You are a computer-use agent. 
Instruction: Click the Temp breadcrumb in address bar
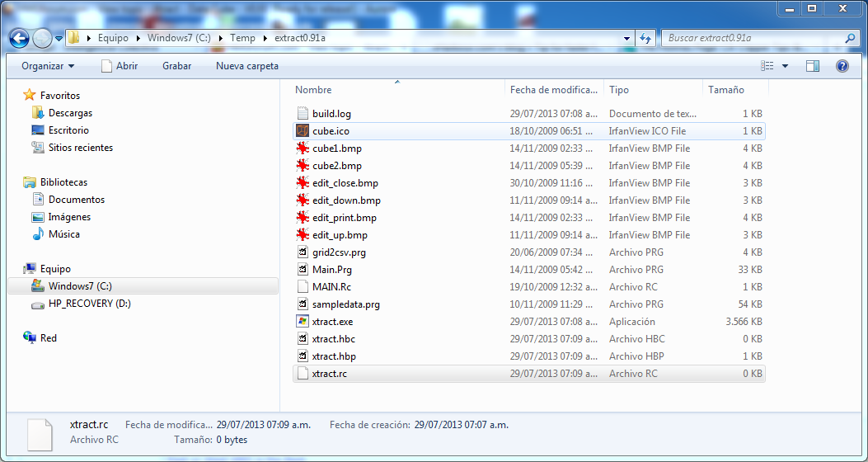click(x=242, y=38)
